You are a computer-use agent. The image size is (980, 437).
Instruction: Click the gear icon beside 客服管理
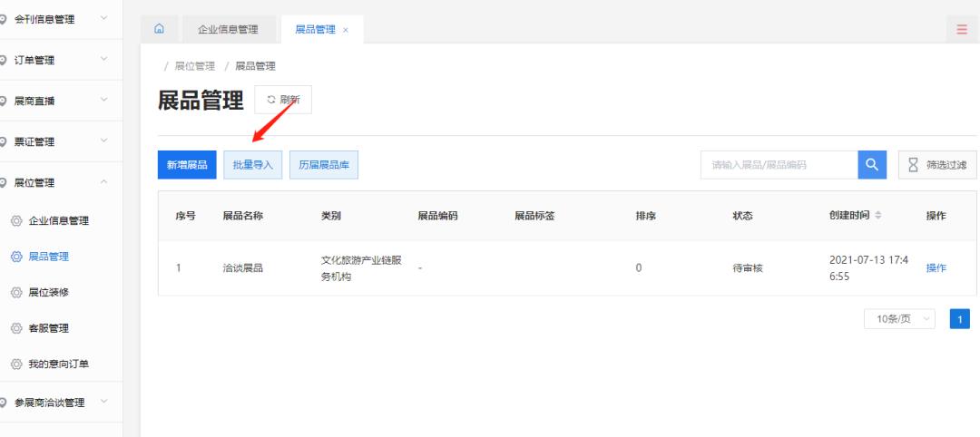click(x=16, y=328)
